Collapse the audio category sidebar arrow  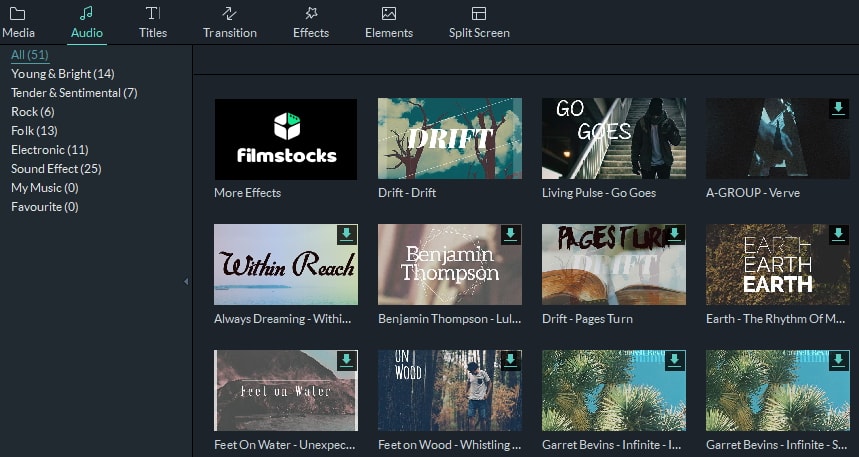tap(186, 281)
